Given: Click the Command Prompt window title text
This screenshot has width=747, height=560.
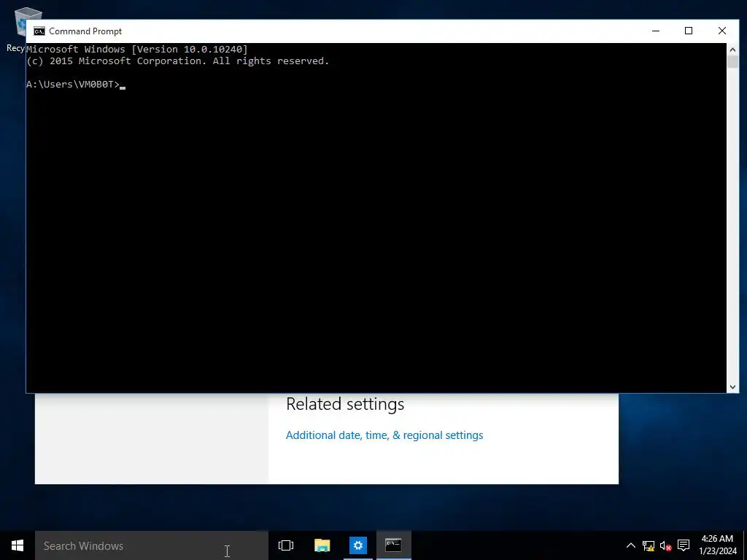Looking at the screenshot, I should point(85,31).
